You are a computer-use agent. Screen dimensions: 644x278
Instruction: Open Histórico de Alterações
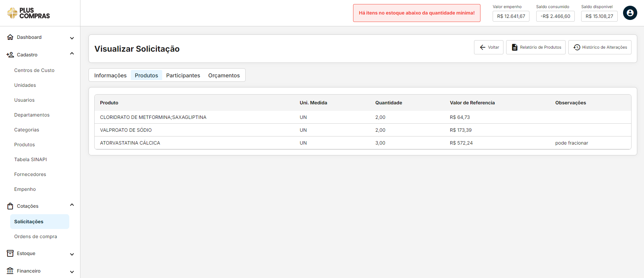pyautogui.click(x=600, y=47)
